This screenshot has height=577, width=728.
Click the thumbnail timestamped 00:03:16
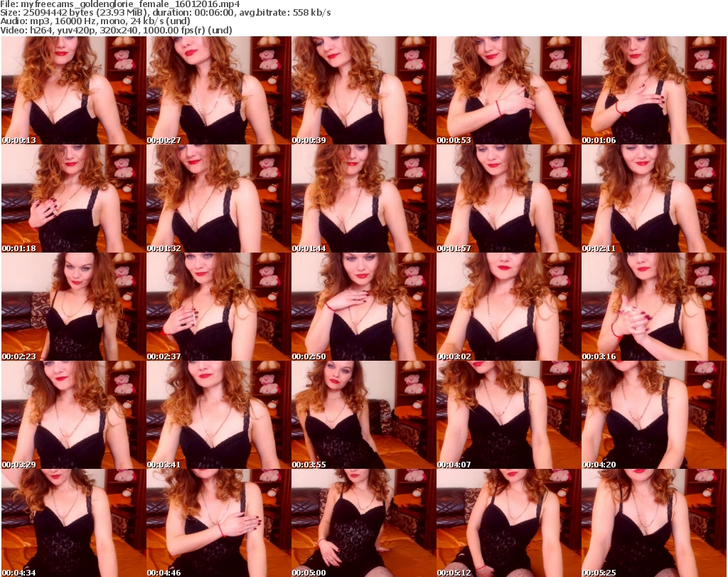[x=654, y=307]
